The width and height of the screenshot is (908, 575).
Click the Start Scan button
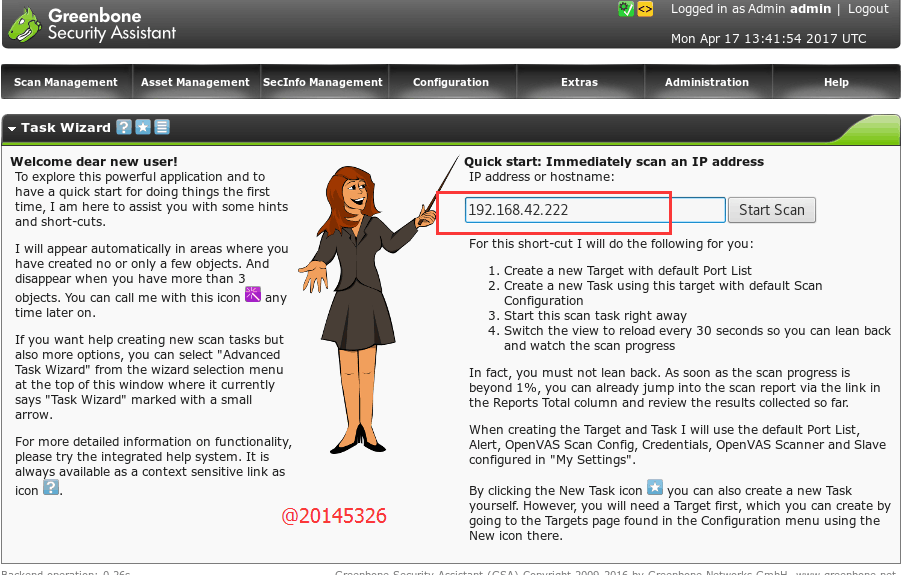(x=772, y=210)
